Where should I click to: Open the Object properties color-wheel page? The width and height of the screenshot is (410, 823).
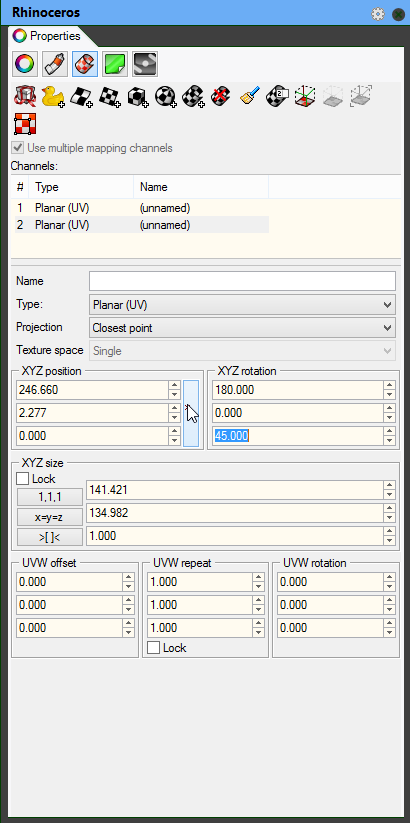click(25, 64)
